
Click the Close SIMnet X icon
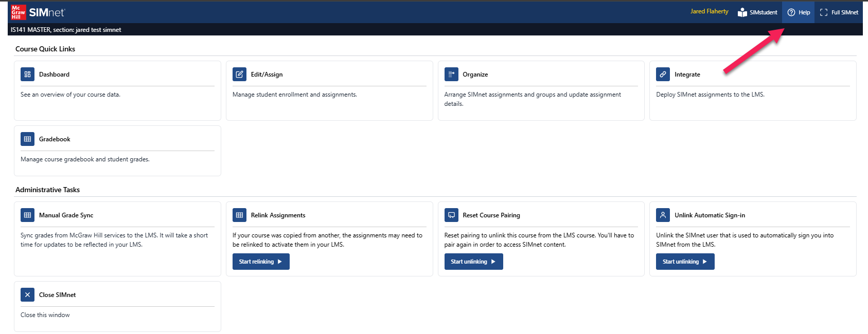pyautogui.click(x=27, y=295)
